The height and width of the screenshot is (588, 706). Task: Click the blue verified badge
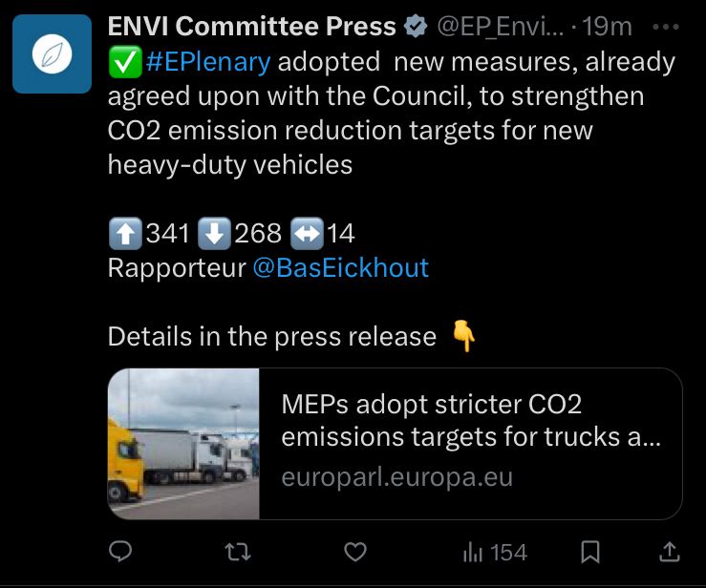(x=416, y=28)
